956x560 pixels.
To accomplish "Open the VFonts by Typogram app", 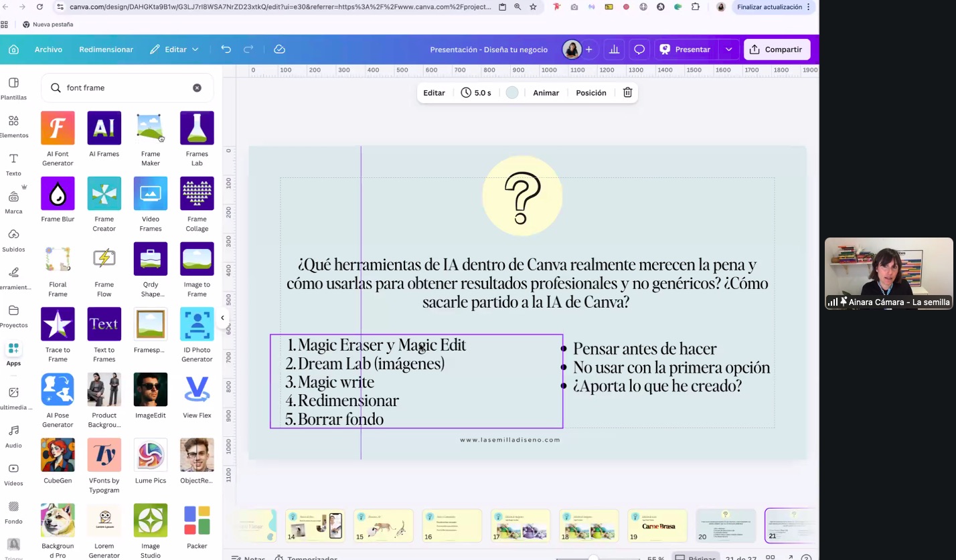I will click(x=104, y=455).
